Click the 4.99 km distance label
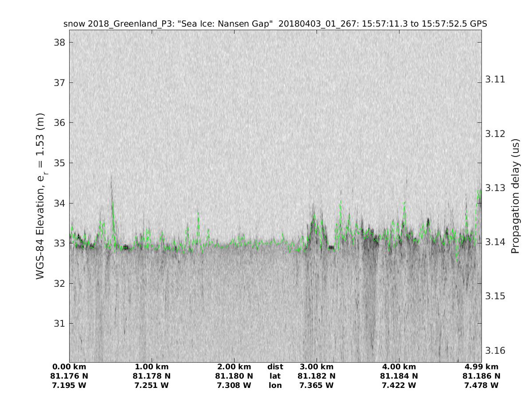This screenshot has width=532, height=399. [x=481, y=367]
